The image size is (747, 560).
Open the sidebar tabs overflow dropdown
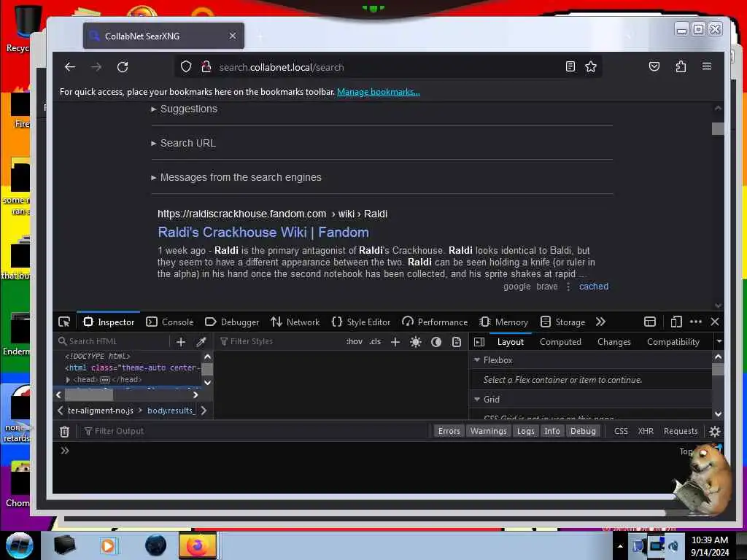[x=719, y=341]
